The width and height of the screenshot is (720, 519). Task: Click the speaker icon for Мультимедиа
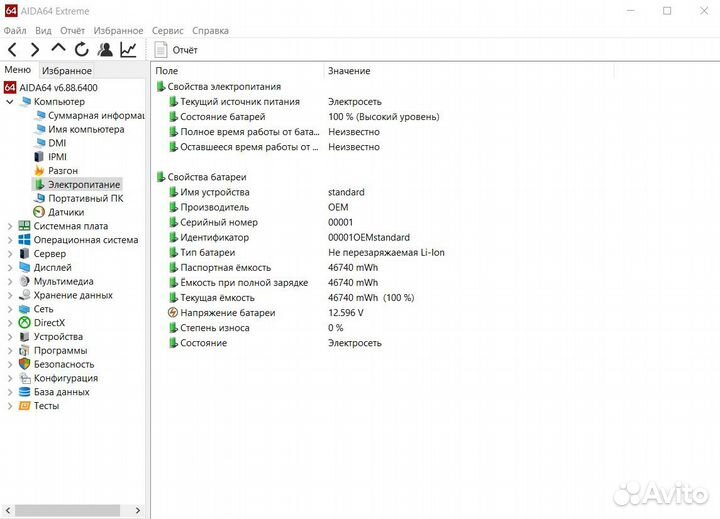24,281
